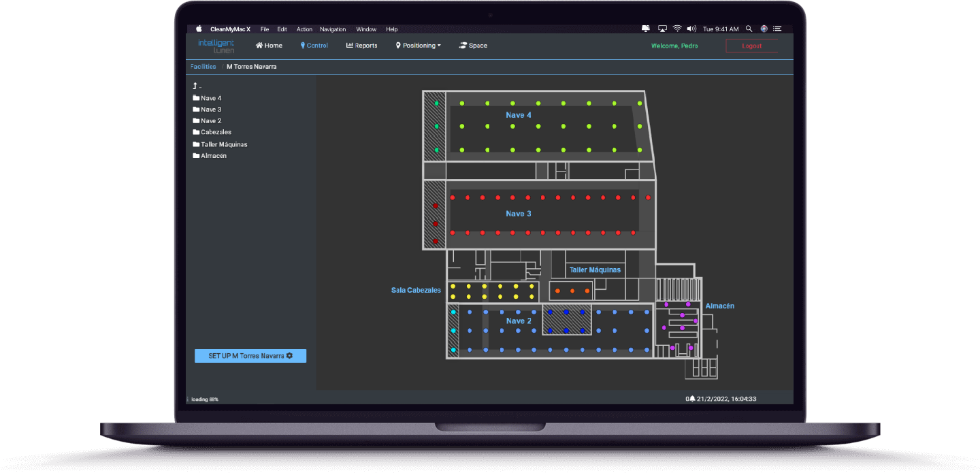
Task: Click the Nave 3 folder icon
Action: click(x=196, y=109)
